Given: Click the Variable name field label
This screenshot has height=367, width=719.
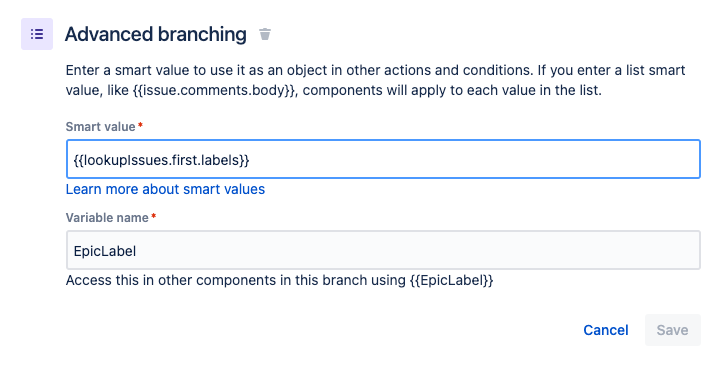Looking at the screenshot, I should 107,217.
